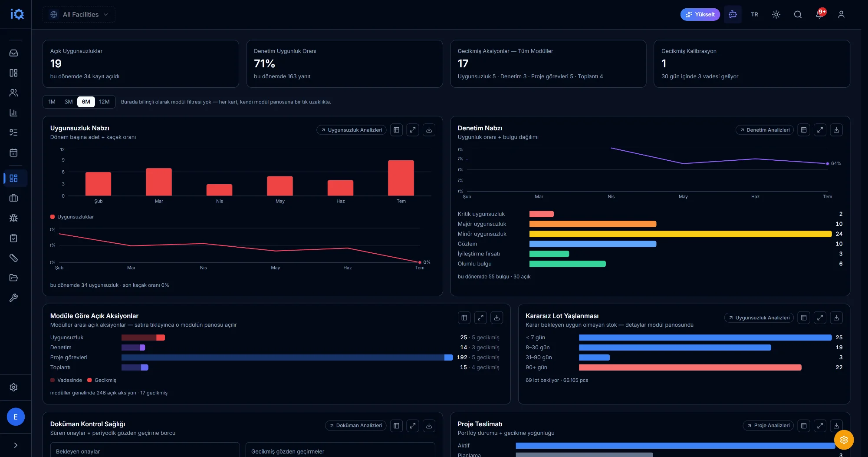Show table view for Modüle Göre Açık Aksiyonlar

point(464,318)
